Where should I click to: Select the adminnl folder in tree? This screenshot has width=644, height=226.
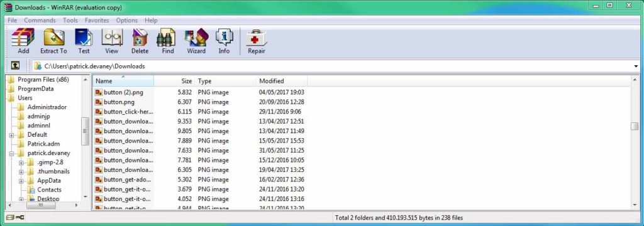pyautogui.click(x=38, y=126)
